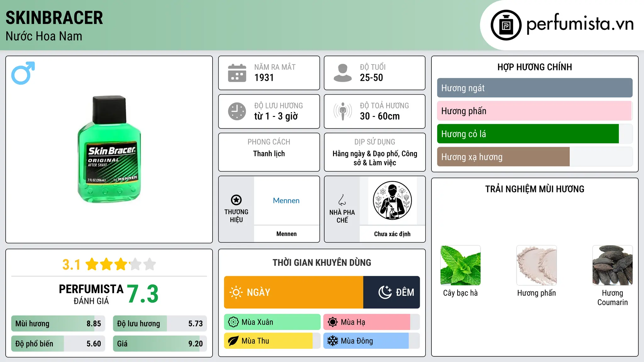Click the pink Hương phấn accord bar
The height and width of the screenshot is (362, 644).
(x=535, y=111)
